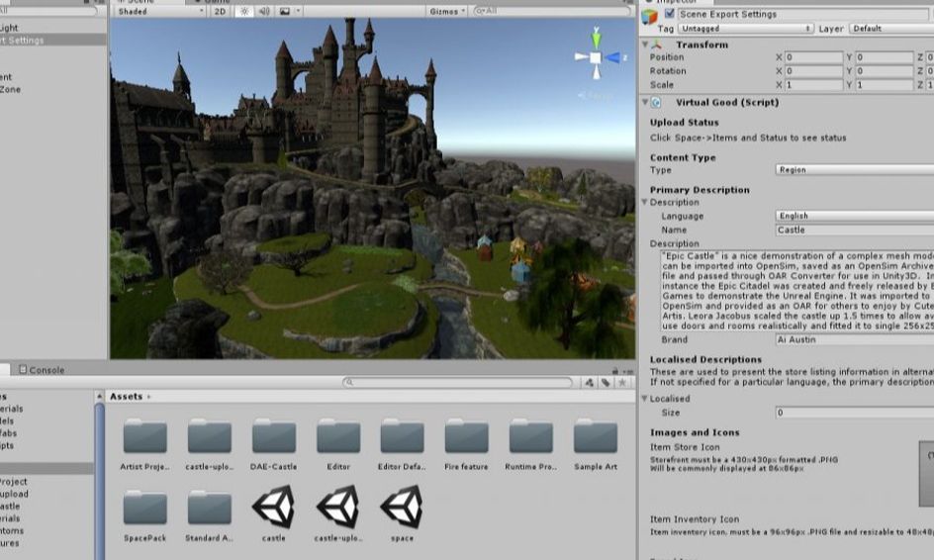
Task: Select the Editor Defa.. folder
Action: click(402, 444)
